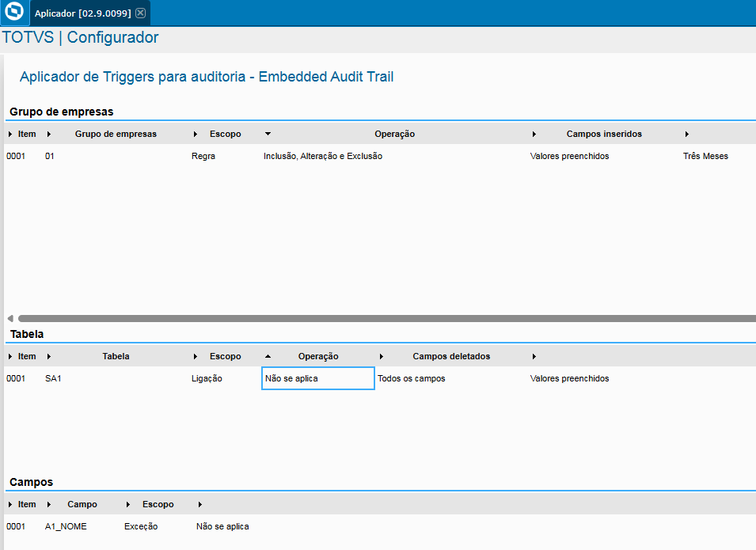Click Campo column header
Screen dimensions: 756x550
tap(82, 504)
